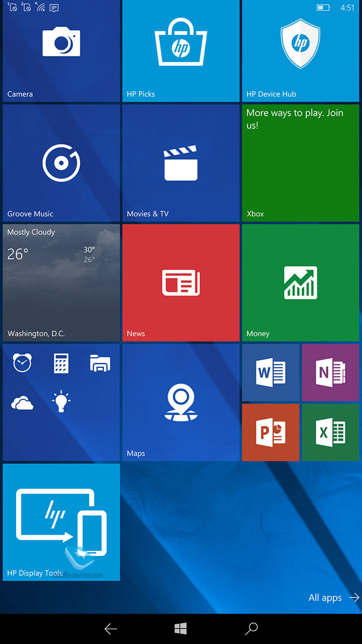Viewport: 362px width, 644px height.
Task: Launch the Calculator small icon
Action: [61, 363]
